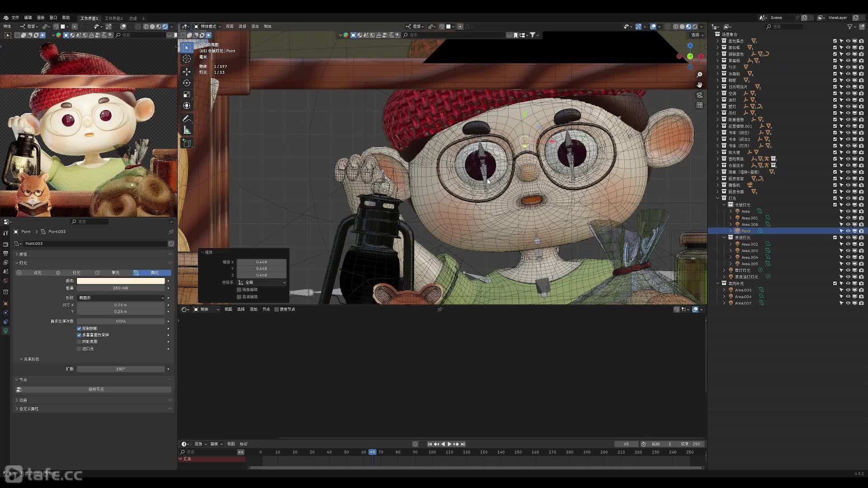Choose the 3D Cursor tool
The width and height of the screenshot is (868, 488).
(186, 59)
